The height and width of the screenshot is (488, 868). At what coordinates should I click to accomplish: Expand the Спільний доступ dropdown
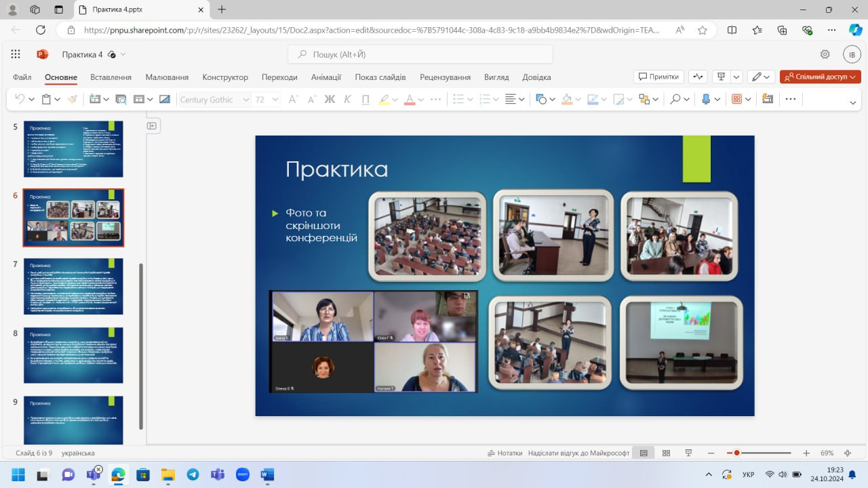pos(853,77)
